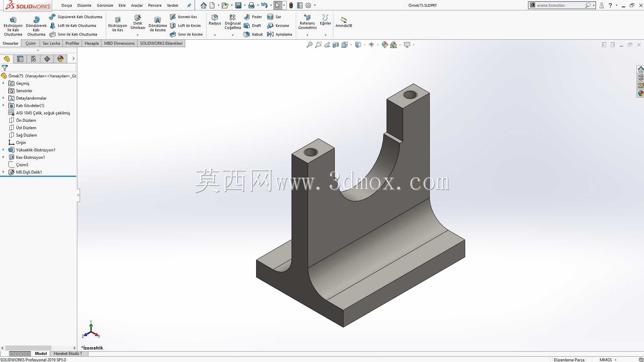Switch to the Hesapla tab
Viewport: 644px width, 362px height.
pos(92,43)
